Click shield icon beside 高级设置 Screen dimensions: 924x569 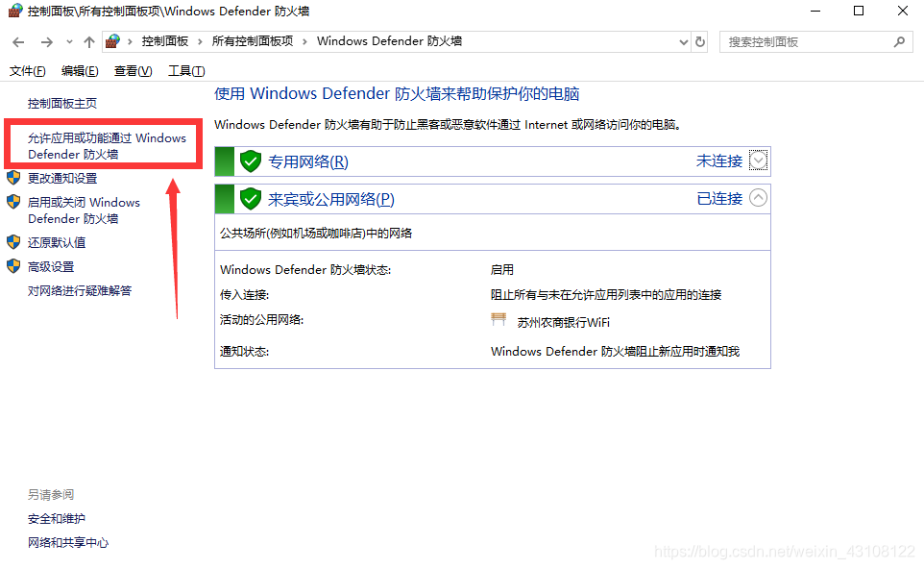(x=13, y=266)
